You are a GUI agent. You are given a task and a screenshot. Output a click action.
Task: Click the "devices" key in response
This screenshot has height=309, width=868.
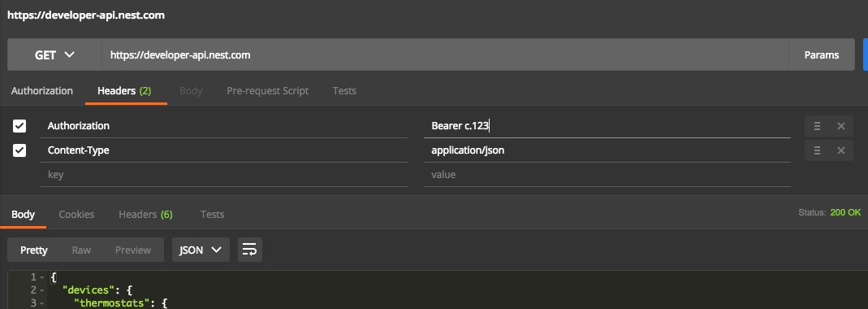click(x=88, y=289)
